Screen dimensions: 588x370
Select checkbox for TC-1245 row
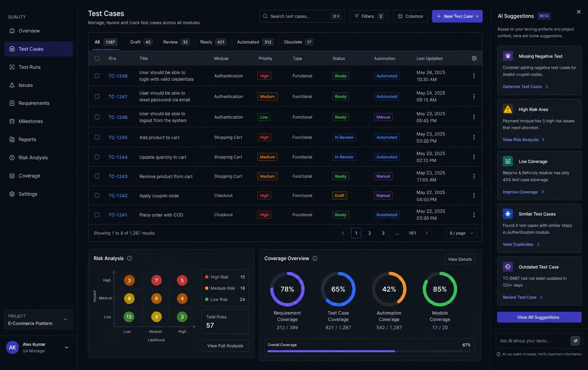coord(97,137)
